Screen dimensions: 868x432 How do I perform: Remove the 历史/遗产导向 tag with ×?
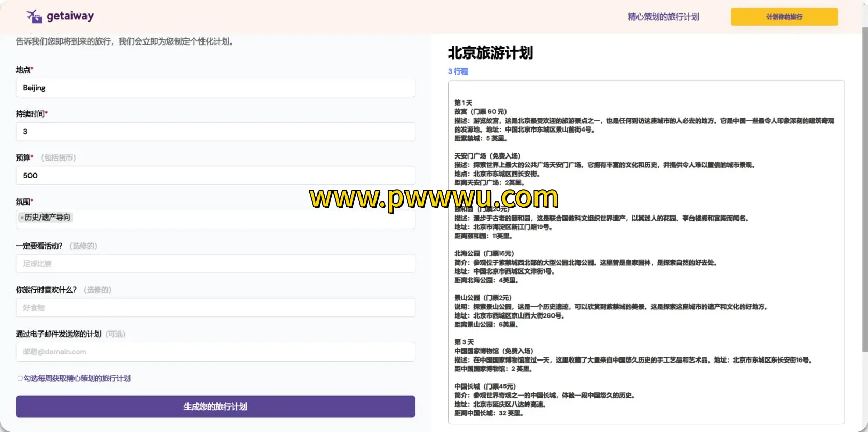coord(22,218)
